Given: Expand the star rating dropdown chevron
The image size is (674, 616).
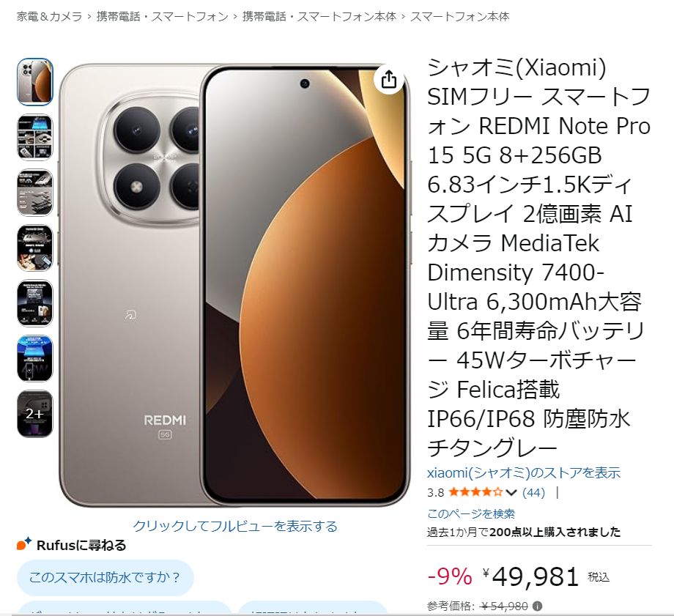Looking at the screenshot, I should click(x=511, y=493).
